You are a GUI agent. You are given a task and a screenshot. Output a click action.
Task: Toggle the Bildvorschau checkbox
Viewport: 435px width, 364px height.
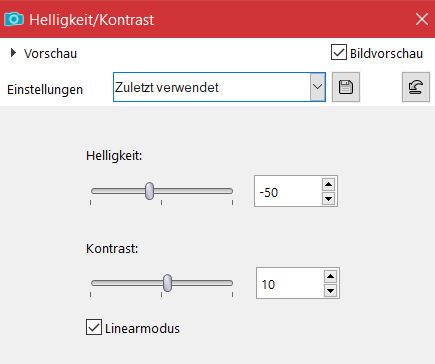point(339,52)
